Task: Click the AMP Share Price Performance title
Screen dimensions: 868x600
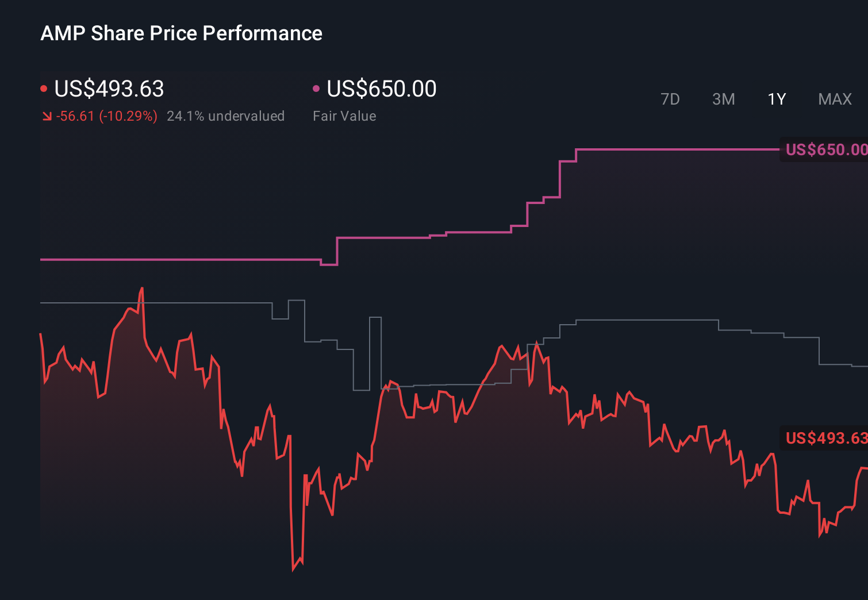Action: pos(182,33)
